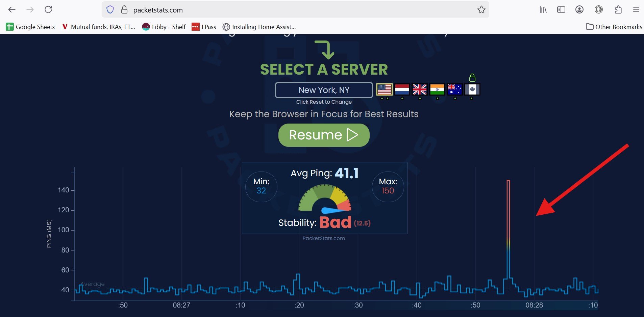Open the Installing Home Assist bookmark
This screenshot has height=317, width=644.
[x=259, y=27]
